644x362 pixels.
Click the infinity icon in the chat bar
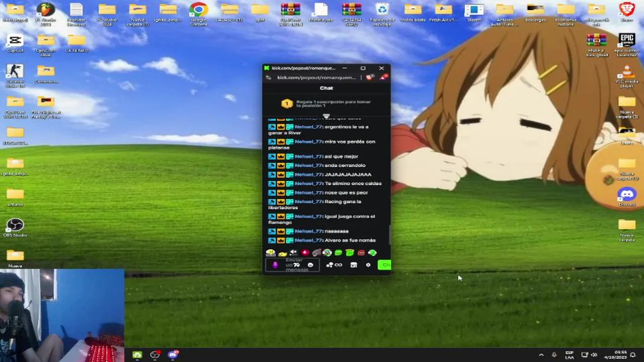coord(339,265)
